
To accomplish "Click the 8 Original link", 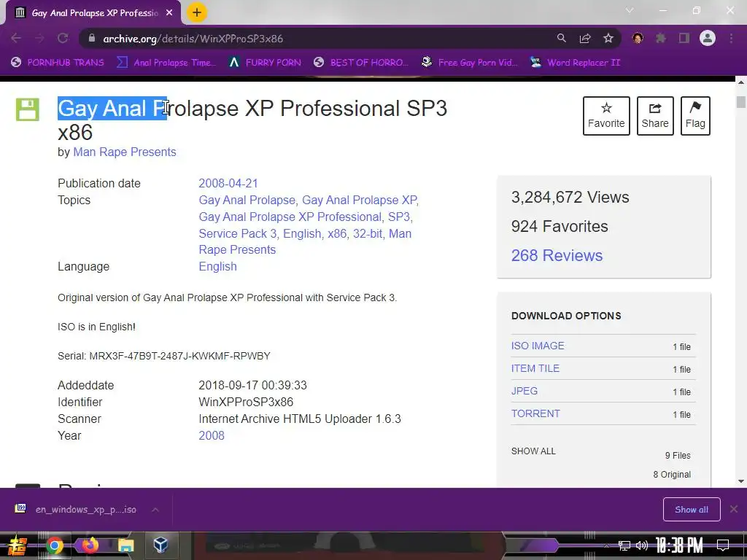I will pos(672,474).
